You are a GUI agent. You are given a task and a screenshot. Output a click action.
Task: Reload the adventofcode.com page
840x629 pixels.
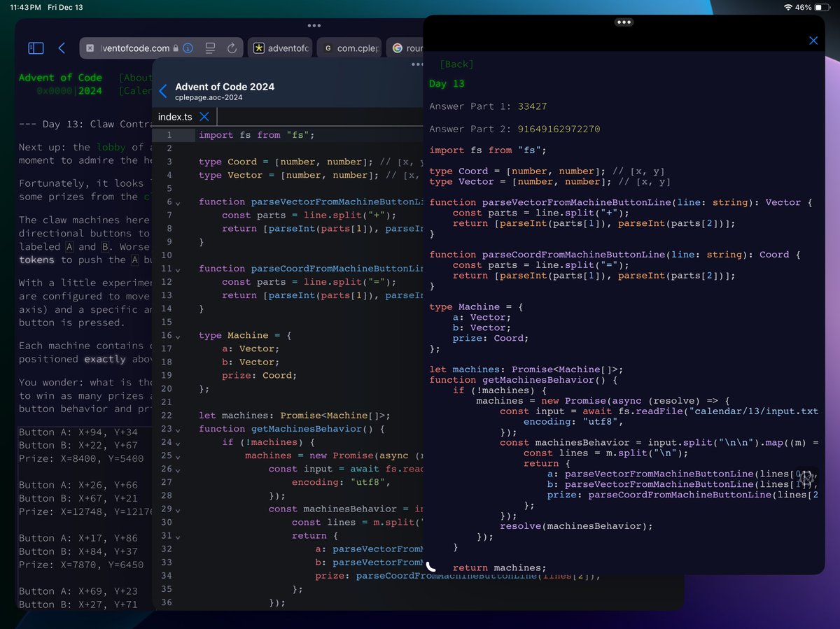point(232,48)
